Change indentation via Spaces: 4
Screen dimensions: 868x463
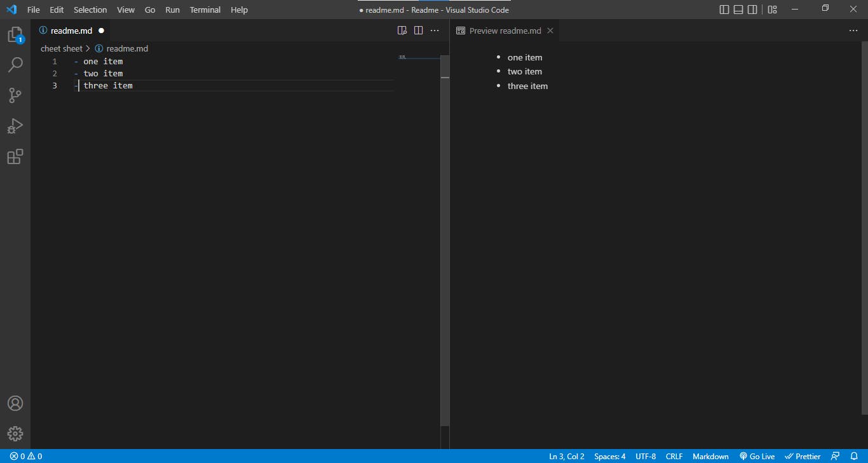(610, 456)
